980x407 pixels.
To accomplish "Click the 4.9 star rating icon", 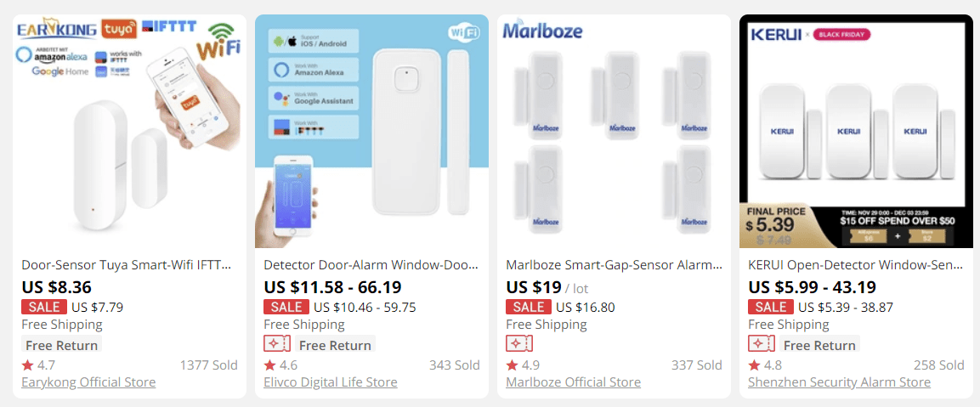I will point(512,365).
